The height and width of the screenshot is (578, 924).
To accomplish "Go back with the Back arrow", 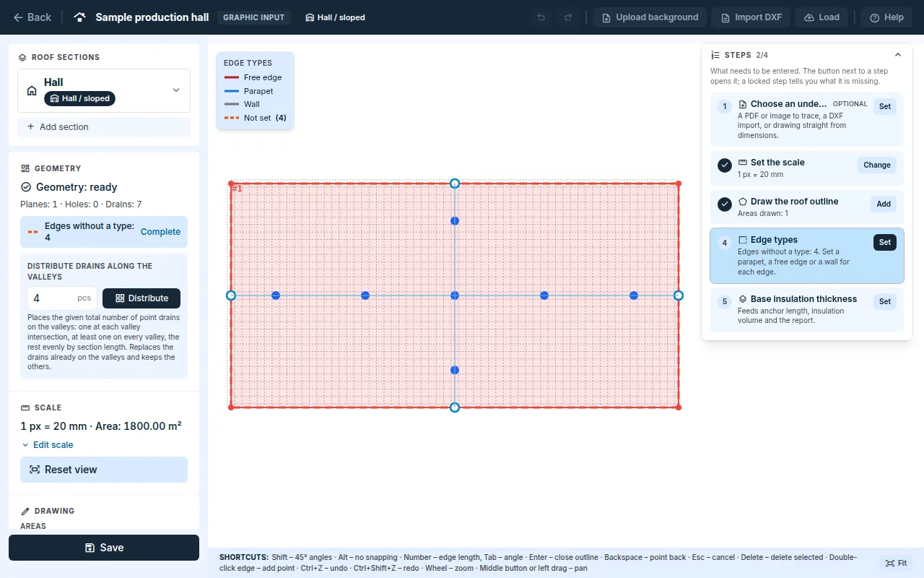I will (32, 17).
